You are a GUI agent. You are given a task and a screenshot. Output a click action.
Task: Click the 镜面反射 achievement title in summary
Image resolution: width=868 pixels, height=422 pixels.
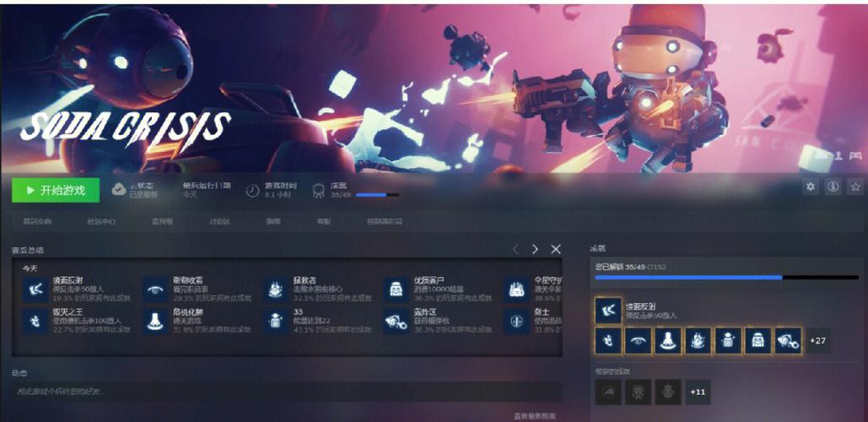[67, 280]
